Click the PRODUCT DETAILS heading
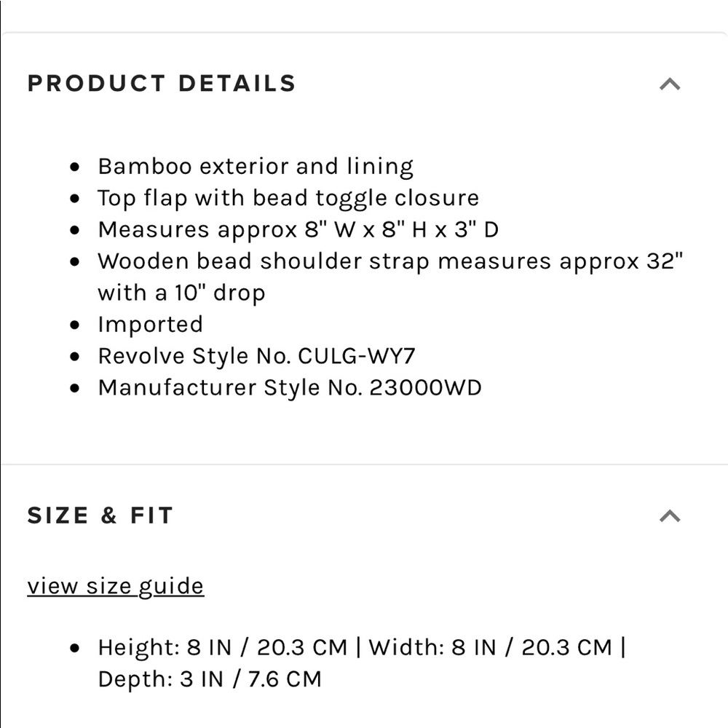 point(162,83)
